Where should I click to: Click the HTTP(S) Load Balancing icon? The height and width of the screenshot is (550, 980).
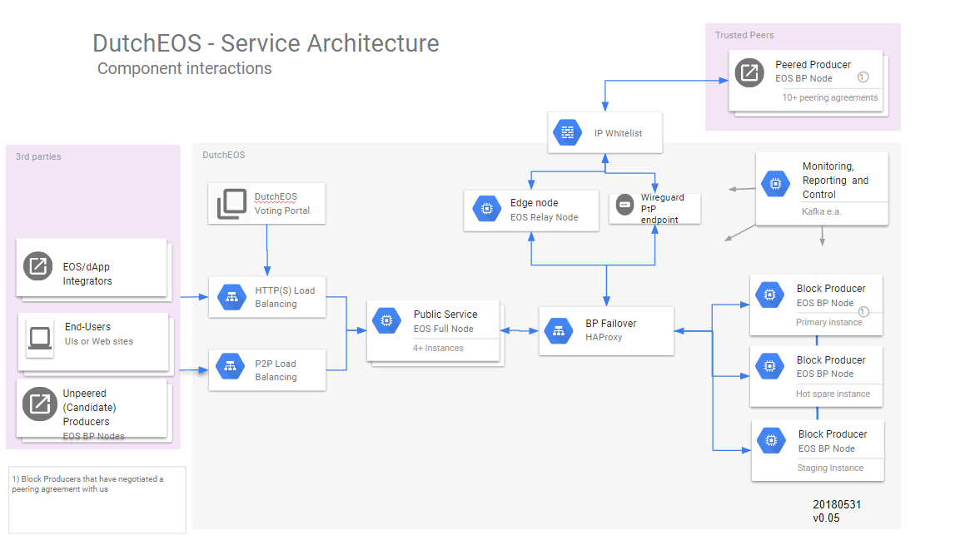point(231,296)
